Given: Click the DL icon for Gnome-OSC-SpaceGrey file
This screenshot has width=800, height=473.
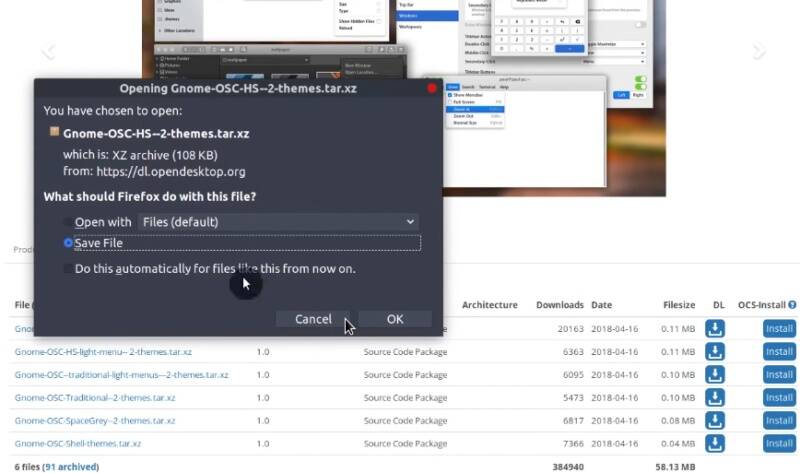Looking at the screenshot, I should (715, 420).
